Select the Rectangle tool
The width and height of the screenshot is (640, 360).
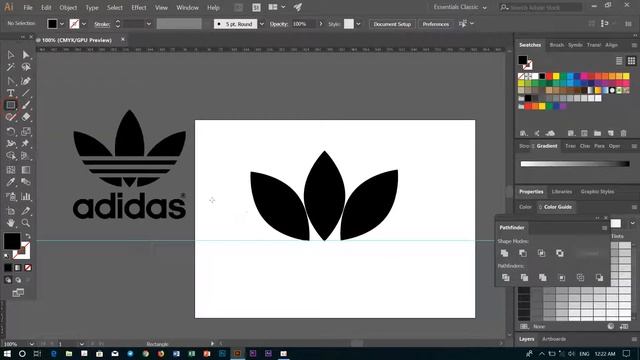(x=11, y=105)
